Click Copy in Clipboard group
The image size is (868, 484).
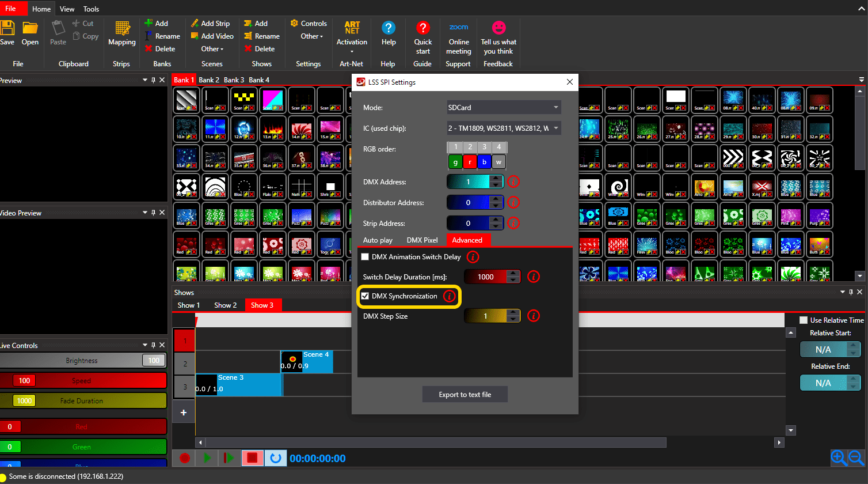(85, 36)
